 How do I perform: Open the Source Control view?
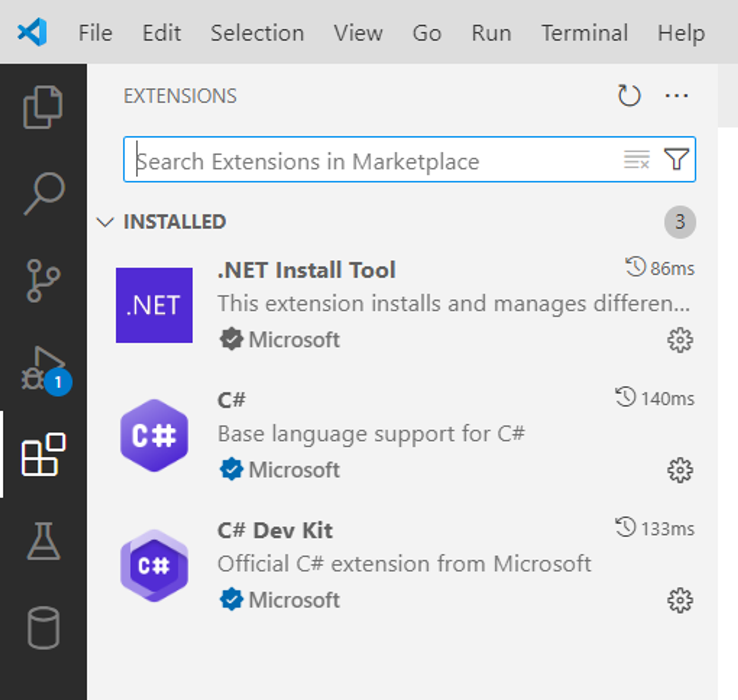(x=43, y=280)
